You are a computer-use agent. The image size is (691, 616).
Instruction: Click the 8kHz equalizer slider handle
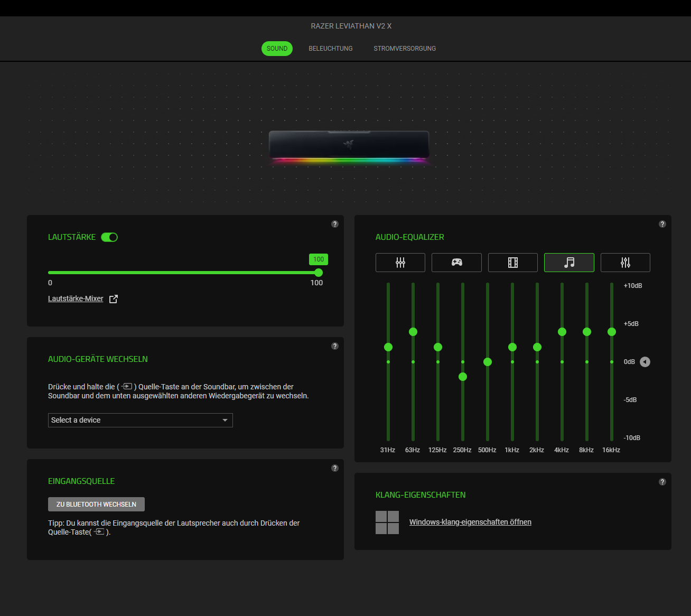pyautogui.click(x=587, y=332)
